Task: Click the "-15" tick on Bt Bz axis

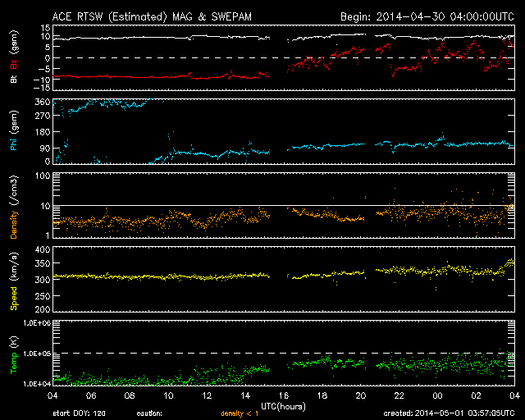Action: coord(43,88)
